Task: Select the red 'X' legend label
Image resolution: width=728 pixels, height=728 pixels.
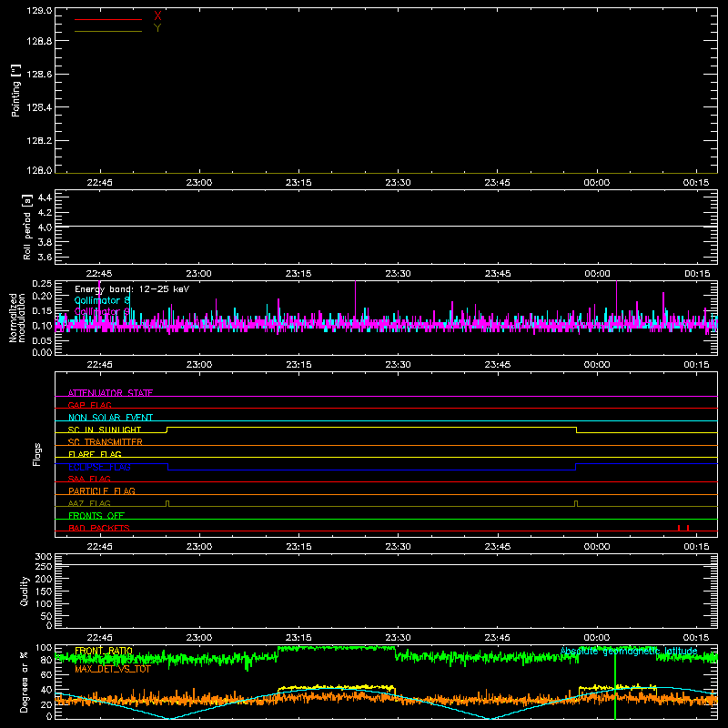Action: [x=157, y=16]
